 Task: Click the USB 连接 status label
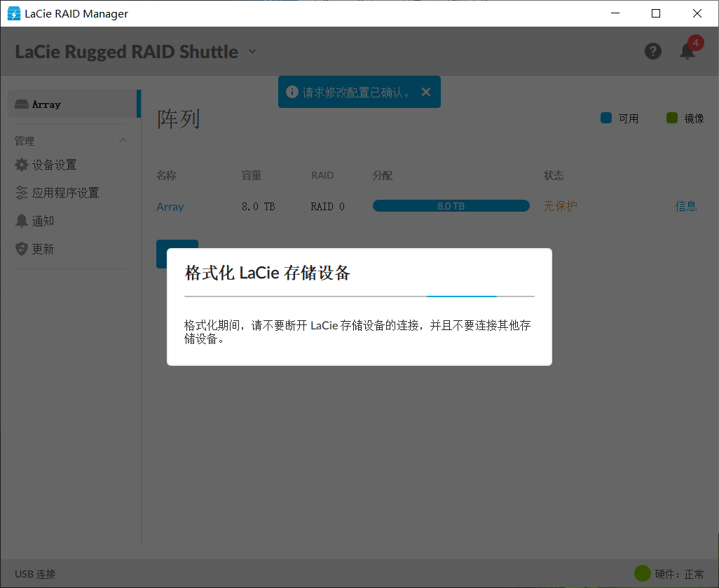pyautogui.click(x=34, y=573)
